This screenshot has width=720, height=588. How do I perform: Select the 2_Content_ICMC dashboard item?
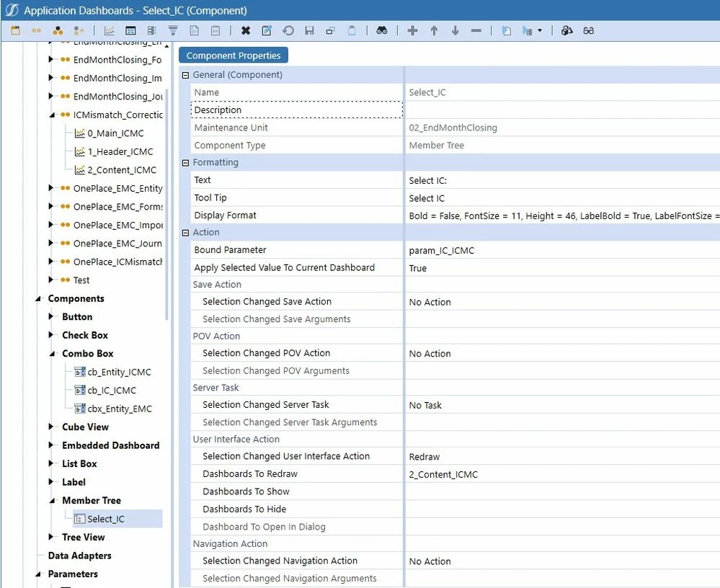coord(121,170)
